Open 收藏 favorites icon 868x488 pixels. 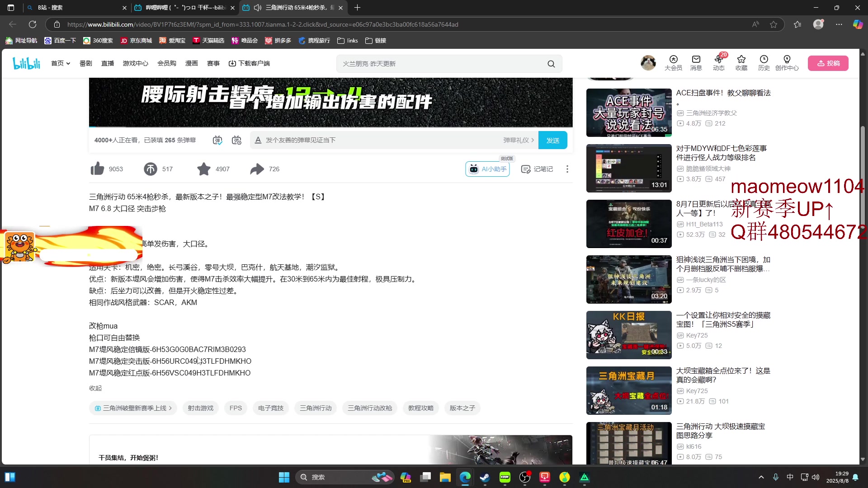(x=741, y=63)
